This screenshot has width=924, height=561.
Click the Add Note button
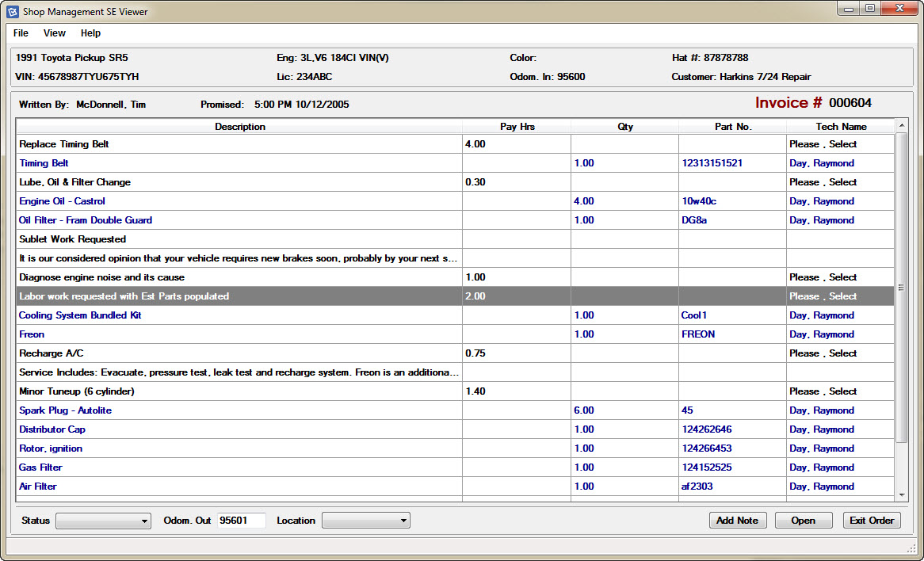737,521
